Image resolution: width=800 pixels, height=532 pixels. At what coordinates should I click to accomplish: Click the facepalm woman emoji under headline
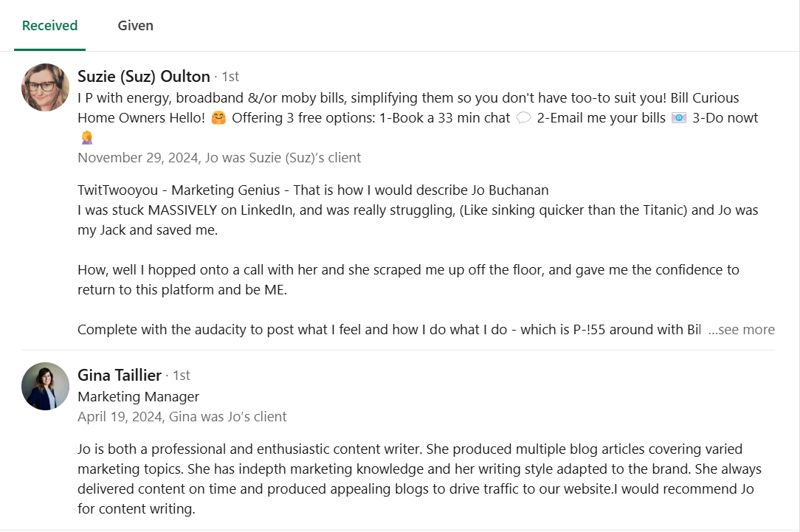[x=87, y=138]
